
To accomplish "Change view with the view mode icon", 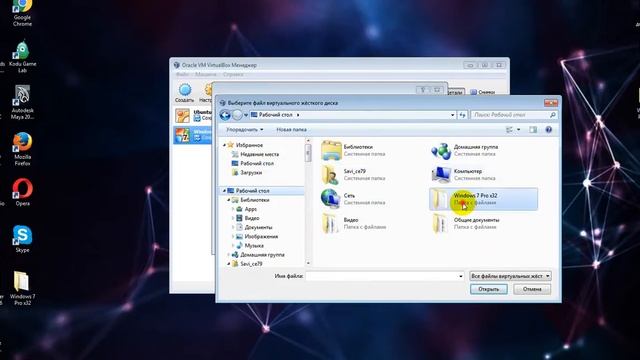I will (x=509, y=129).
